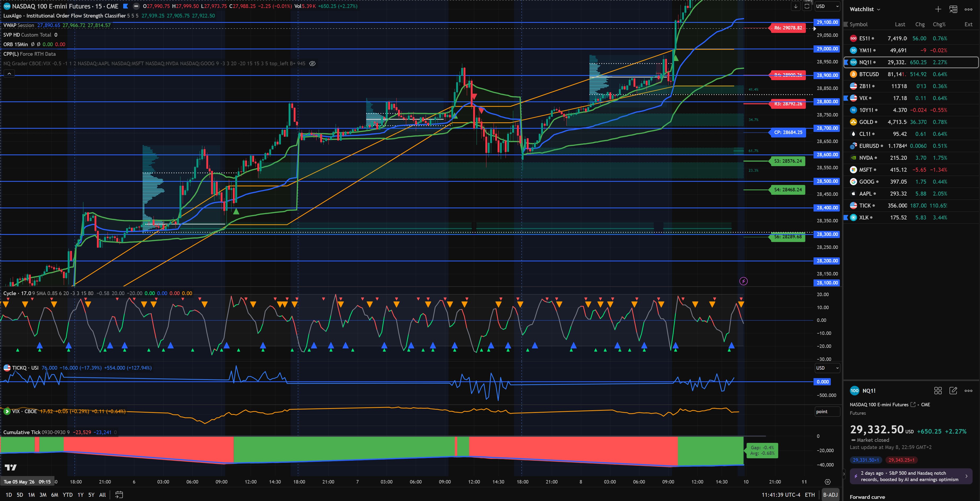Click the VIX green arrow icon in indicator pane
The width and height of the screenshot is (980, 501).
point(7,411)
